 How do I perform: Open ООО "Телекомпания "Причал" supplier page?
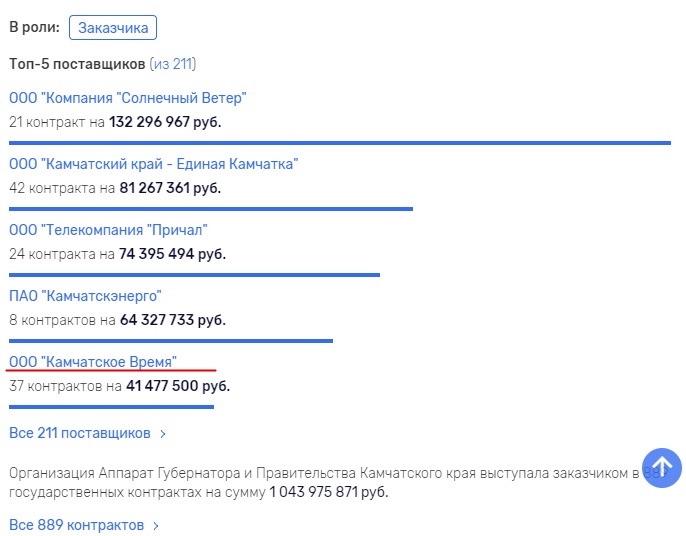pos(108,230)
